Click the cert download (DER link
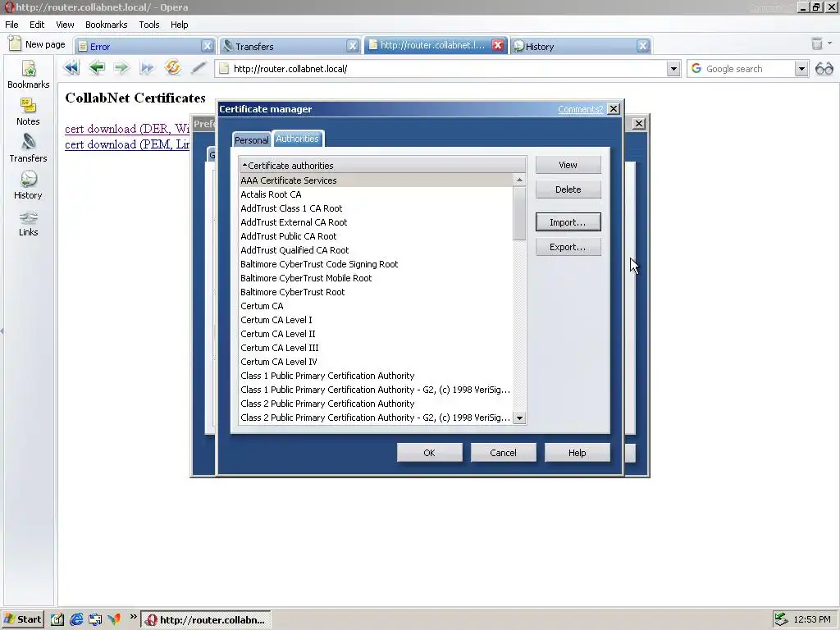 127,129
